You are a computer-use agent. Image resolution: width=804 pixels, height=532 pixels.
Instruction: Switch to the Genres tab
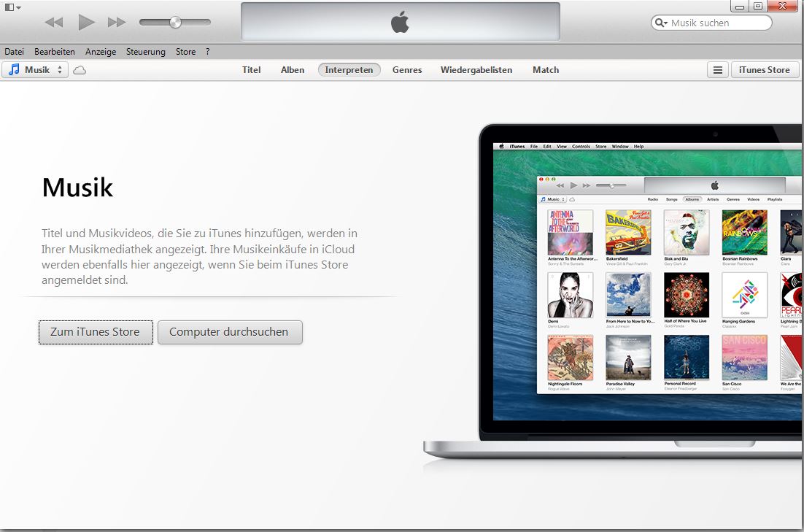(407, 70)
